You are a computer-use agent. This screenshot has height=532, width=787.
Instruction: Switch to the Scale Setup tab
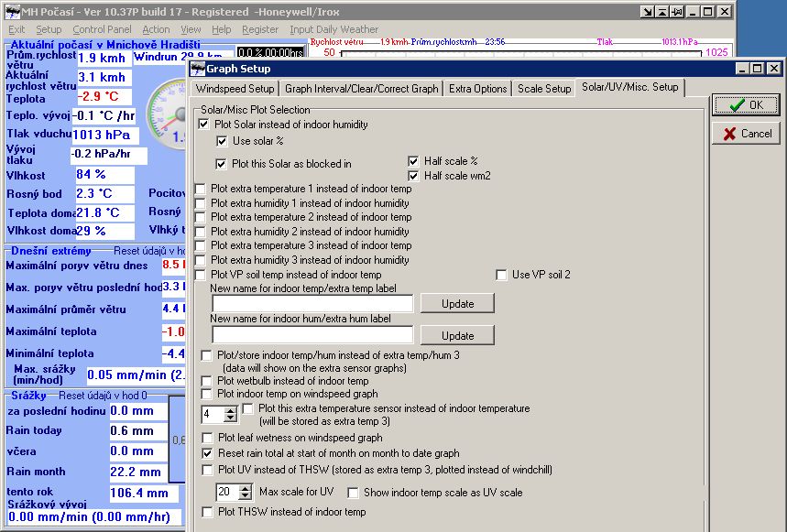coord(544,89)
